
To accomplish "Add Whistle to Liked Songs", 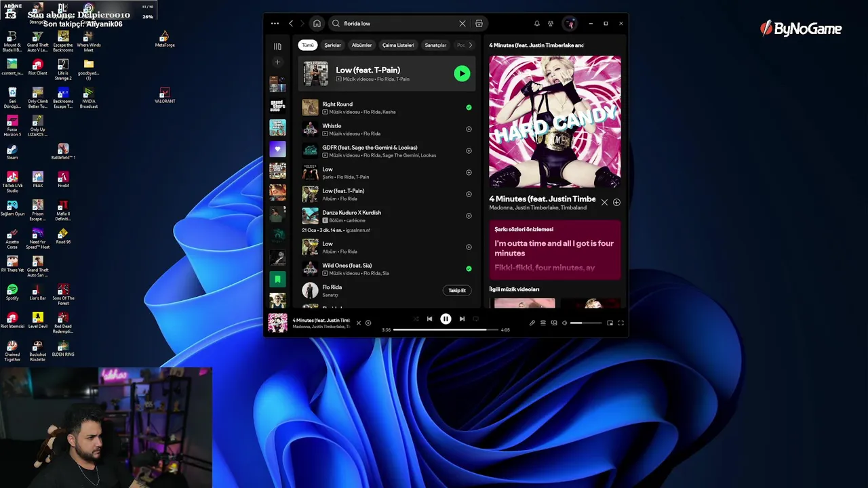I will pyautogui.click(x=469, y=129).
